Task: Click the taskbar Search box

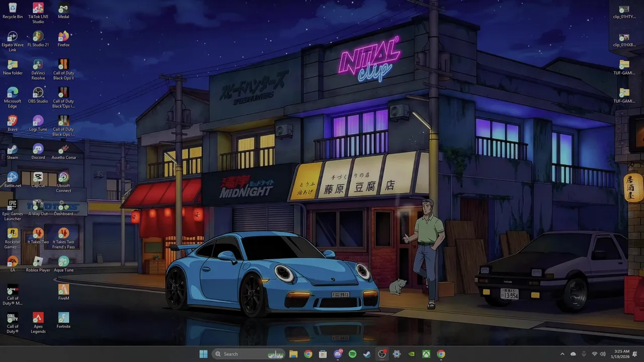Action: (x=249, y=354)
